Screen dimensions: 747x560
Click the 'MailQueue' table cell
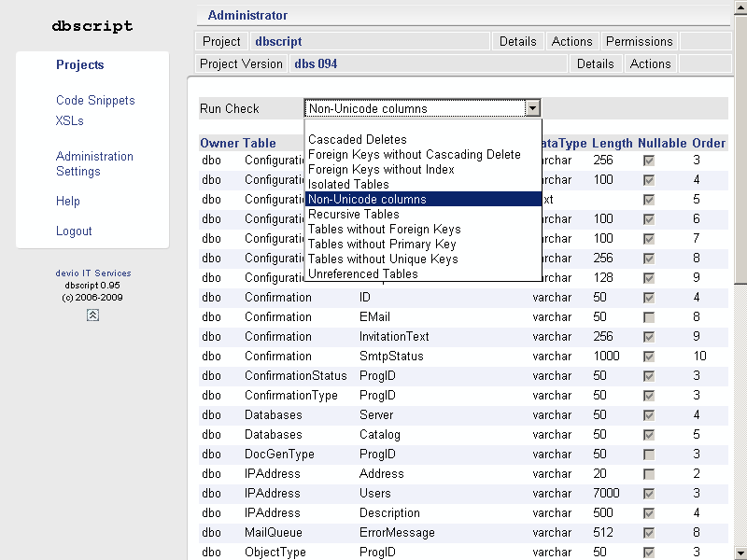coord(274,532)
